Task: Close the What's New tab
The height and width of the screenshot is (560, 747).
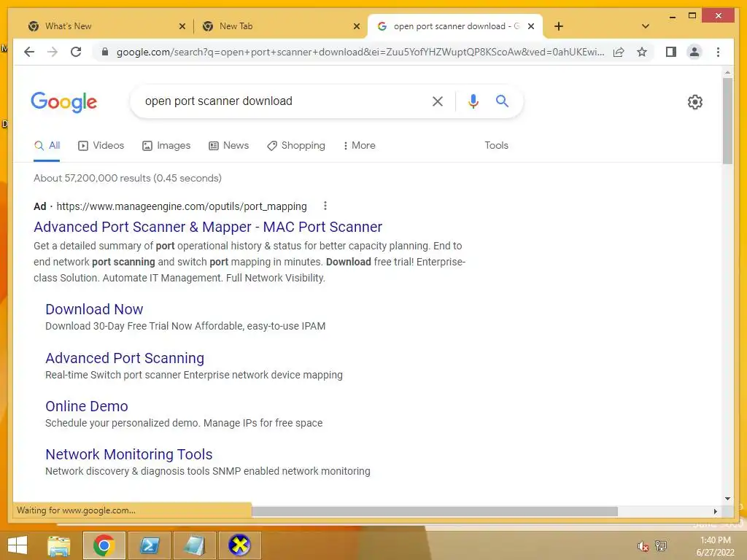Action: pyautogui.click(x=182, y=26)
